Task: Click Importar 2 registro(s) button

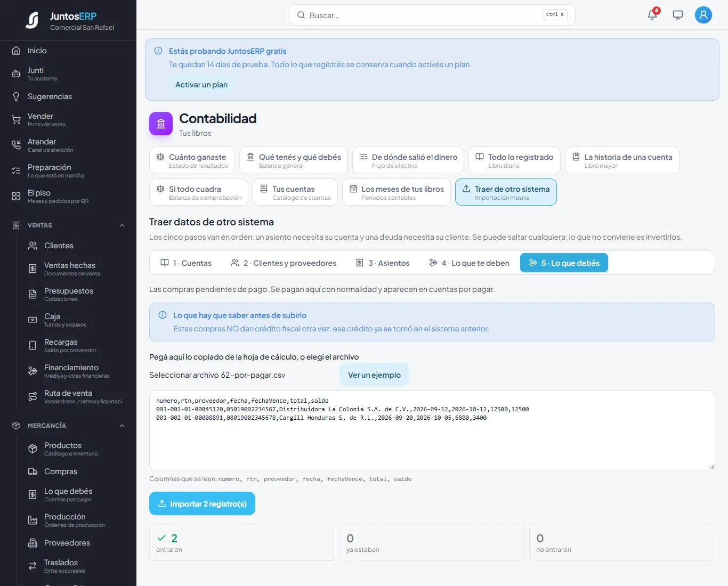Action: tap(202, 503)
